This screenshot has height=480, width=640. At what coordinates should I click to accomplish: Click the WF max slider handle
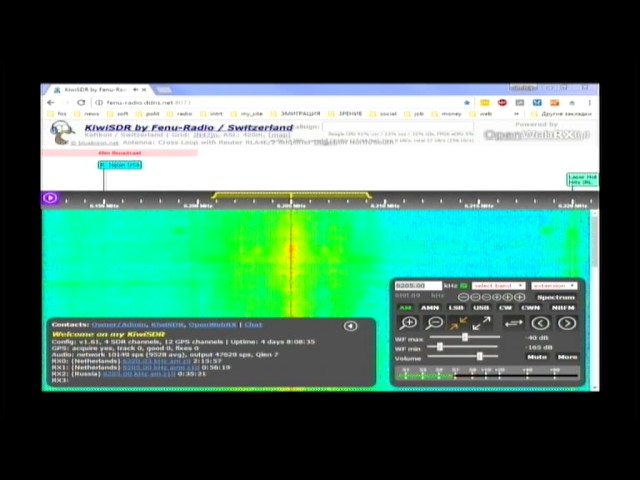(464, 337)
